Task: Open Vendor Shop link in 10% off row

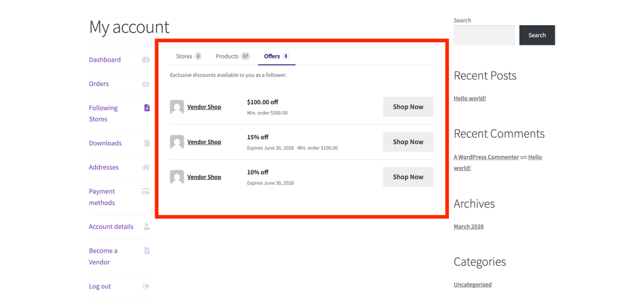Action: pyautogui.click(x=204, y=177)
